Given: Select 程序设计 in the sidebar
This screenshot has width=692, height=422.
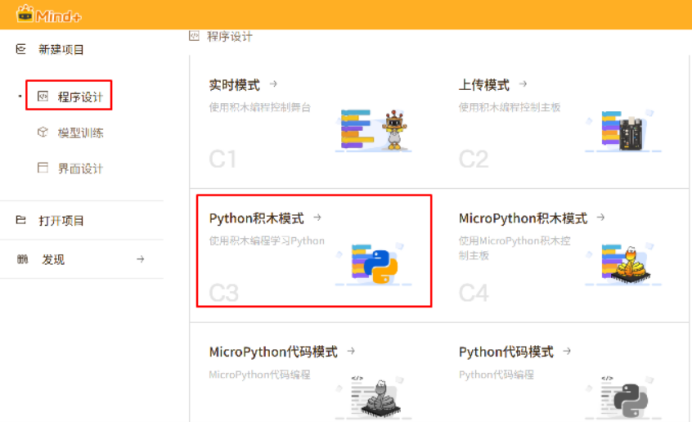Looking at the screenshot, I should pyautogui.click(x=79, y=97).
